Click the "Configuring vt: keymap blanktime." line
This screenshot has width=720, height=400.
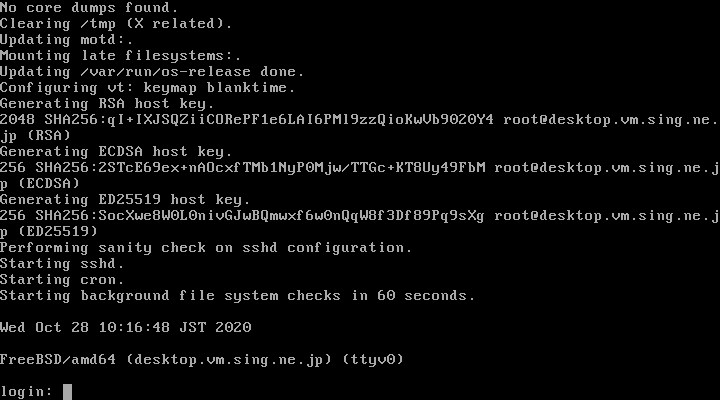(x=152, y=87)
